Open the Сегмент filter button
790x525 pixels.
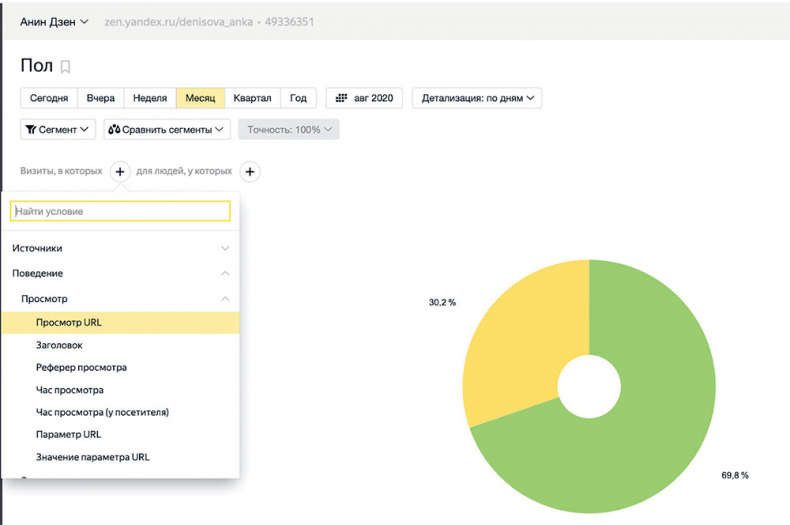pyautogui.click(x=58, y=129)
